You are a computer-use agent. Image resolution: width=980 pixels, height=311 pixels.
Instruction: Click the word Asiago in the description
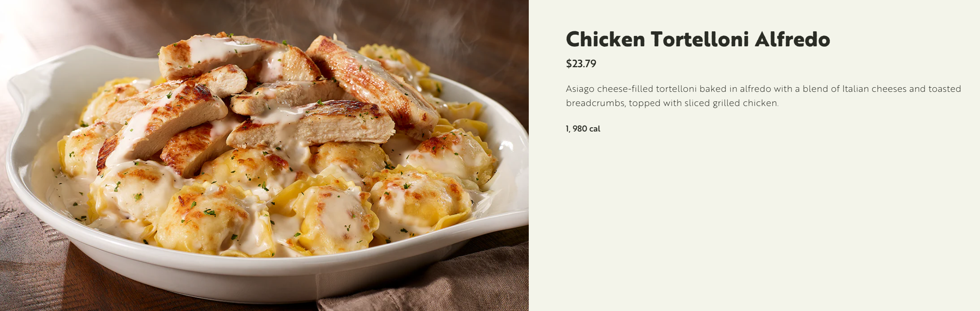pyautogui.click(x=580, y=89)
